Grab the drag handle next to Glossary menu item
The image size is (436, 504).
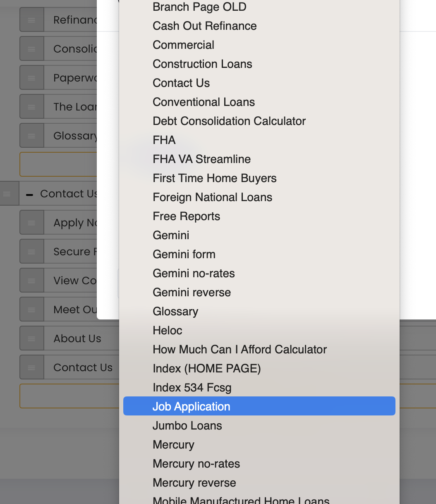coord(31,136)
